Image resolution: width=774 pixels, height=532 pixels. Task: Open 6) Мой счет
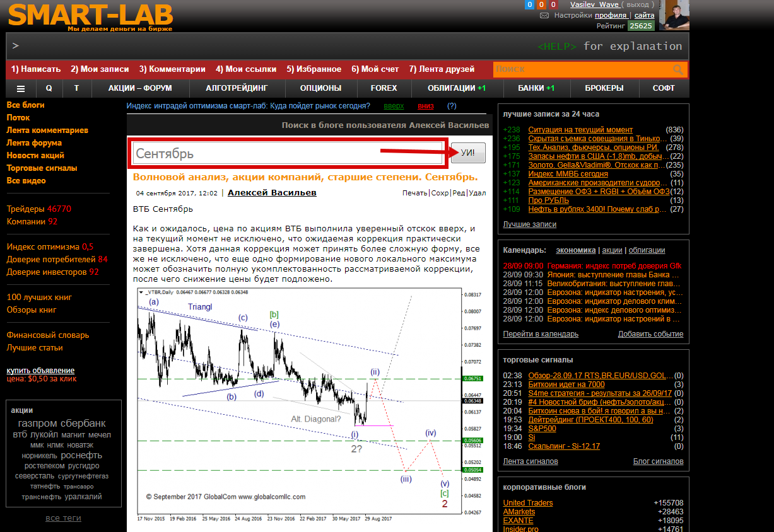click(375, 69)
